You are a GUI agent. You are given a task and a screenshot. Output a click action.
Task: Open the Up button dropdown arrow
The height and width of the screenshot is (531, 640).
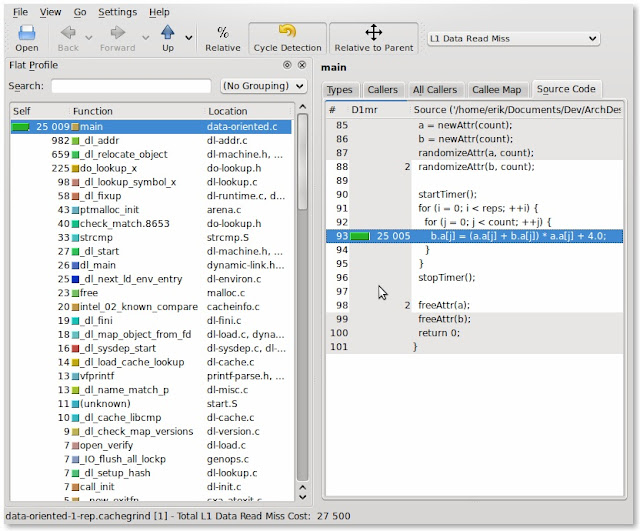[189, 38]
